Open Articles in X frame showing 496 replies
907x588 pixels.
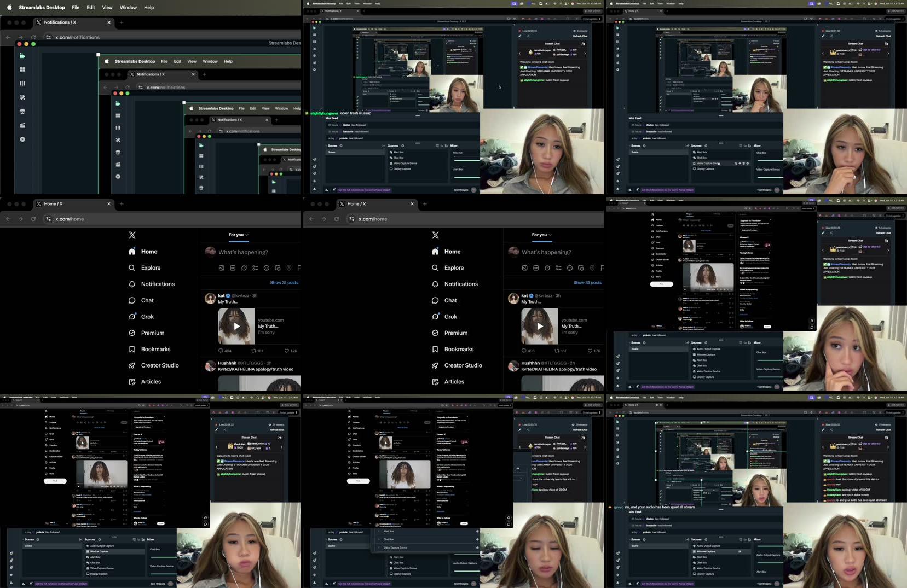(448, 382)
